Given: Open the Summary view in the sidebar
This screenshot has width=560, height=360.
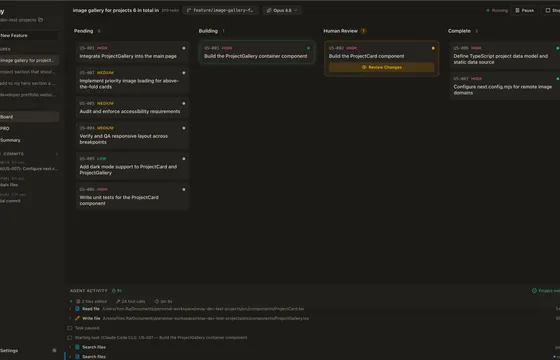Looking at the screenshot, I should [29, 140].
